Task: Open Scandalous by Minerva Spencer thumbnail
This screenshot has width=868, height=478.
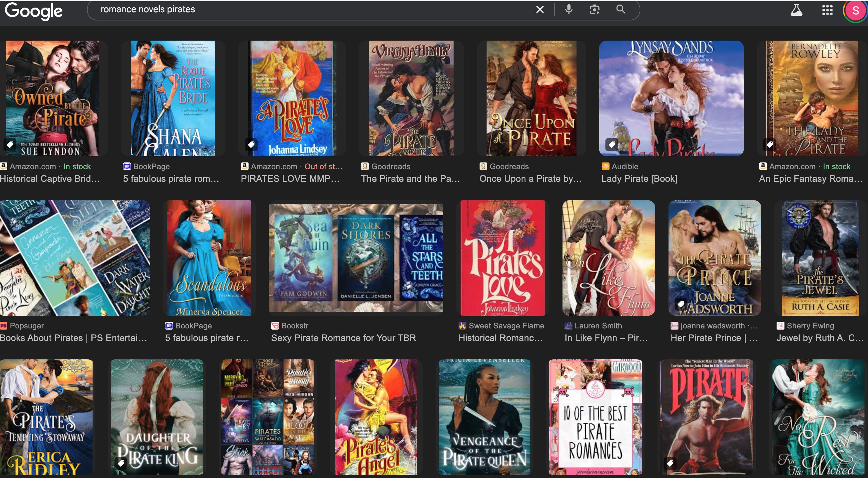Action: pyautogui.click(x=209, y=258)
